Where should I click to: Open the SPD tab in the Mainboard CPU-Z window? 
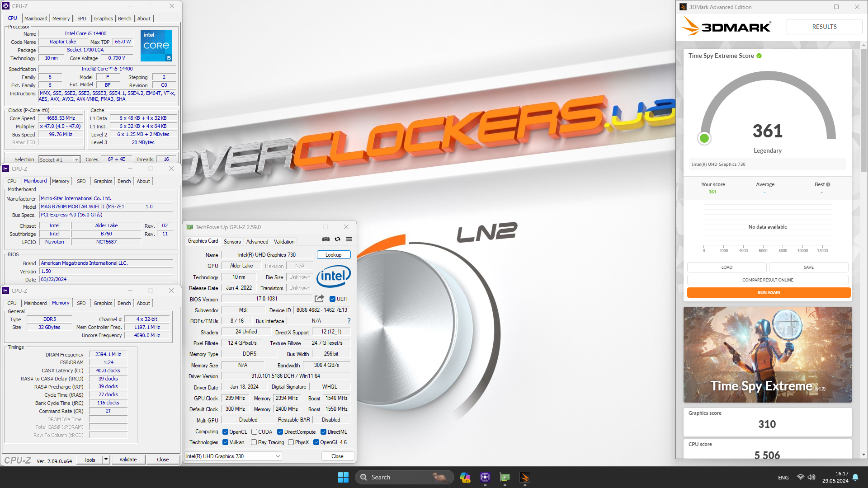[x=81, y=181]
